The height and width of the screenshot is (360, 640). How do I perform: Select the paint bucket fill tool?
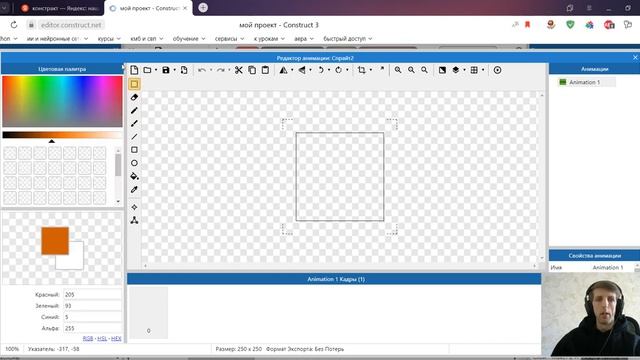coord(134,176)
